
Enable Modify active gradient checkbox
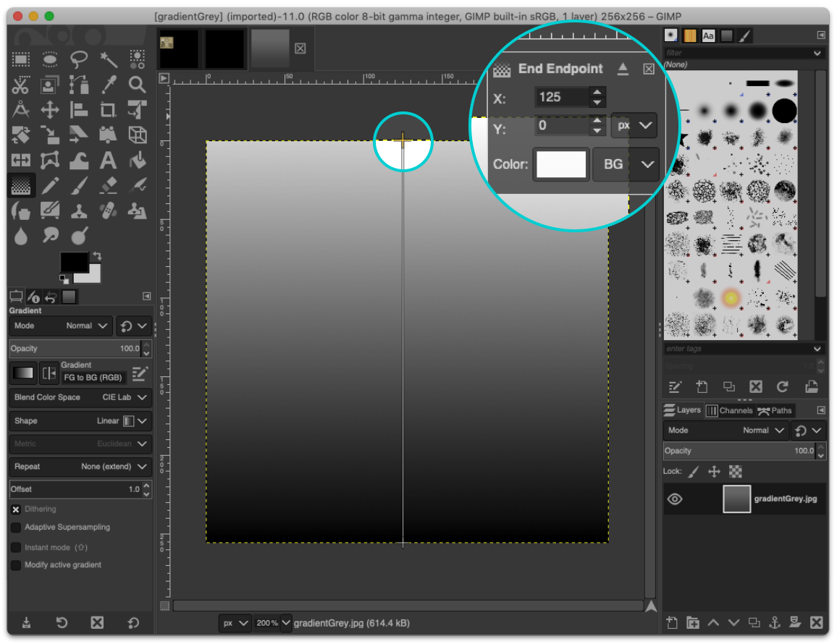(x=16, y=565)
